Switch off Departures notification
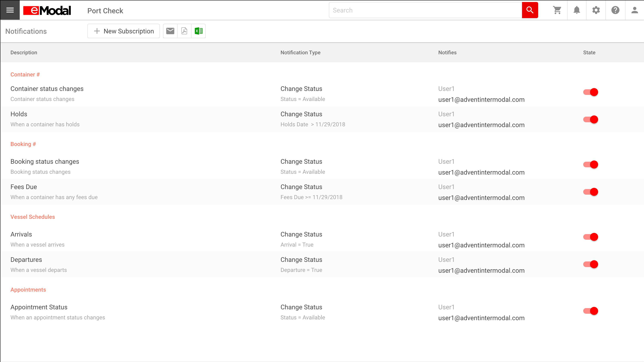The width and height of the screenshot is (644, 362). pos(590,264)
